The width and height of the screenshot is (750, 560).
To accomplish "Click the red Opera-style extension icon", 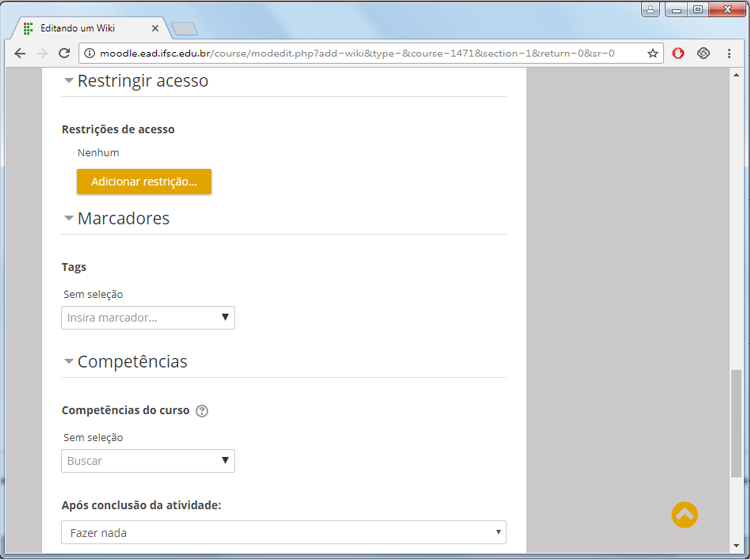I will tap(678, 53).
